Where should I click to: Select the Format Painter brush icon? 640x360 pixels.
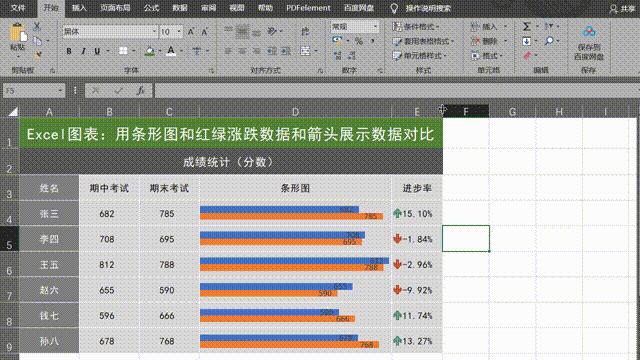38,54
